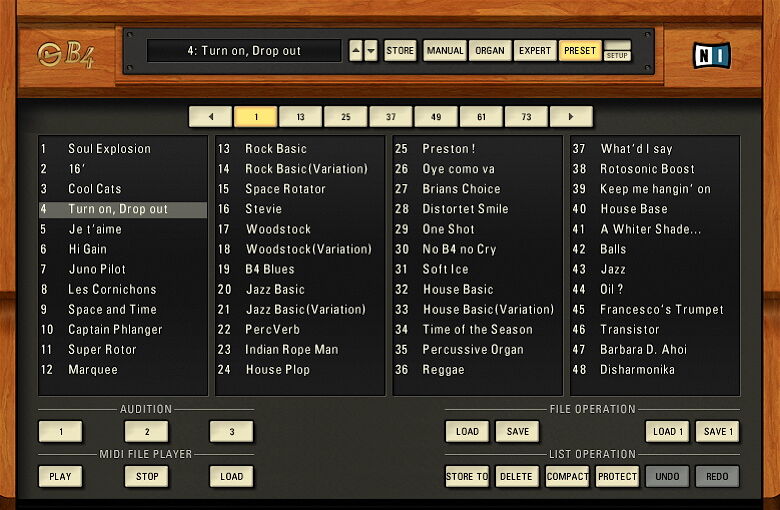Open the SETUP view

point(617,51)
